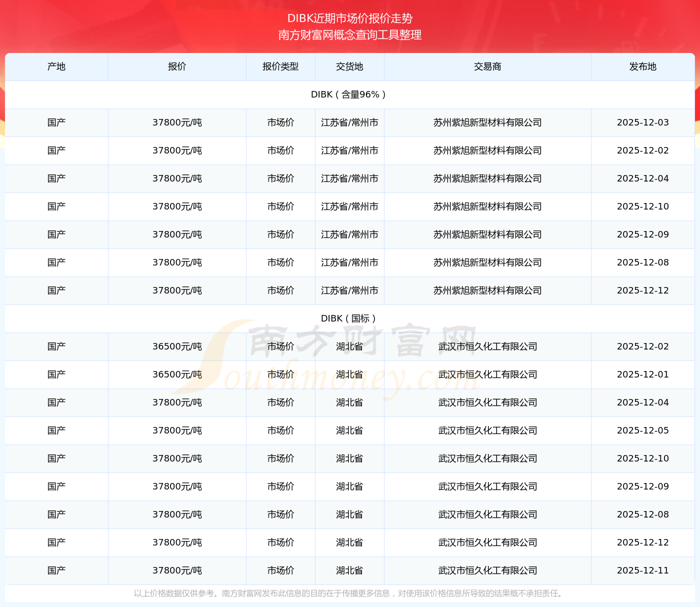Select date 2025-12-04 in the 苏州紫旭 row

point(643,178)
